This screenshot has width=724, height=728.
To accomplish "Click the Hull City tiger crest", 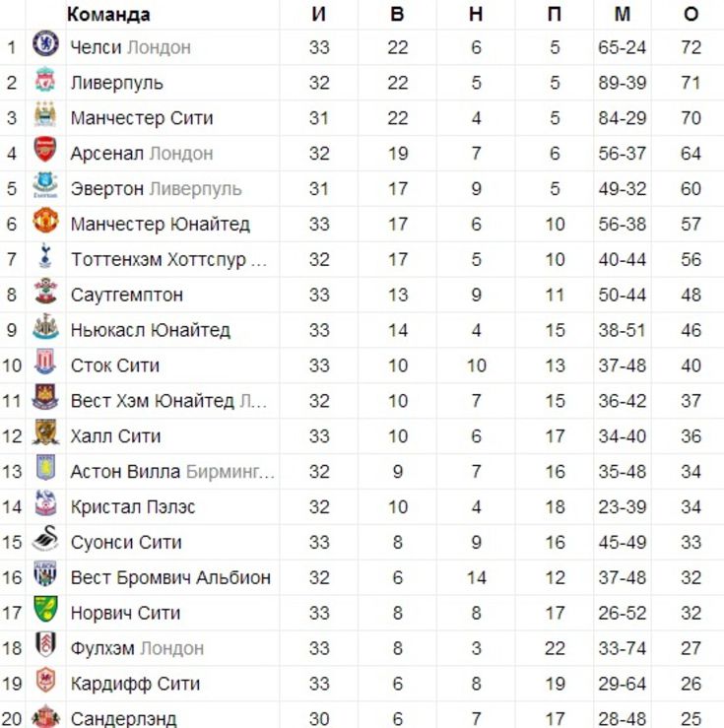I will (45, 432).
